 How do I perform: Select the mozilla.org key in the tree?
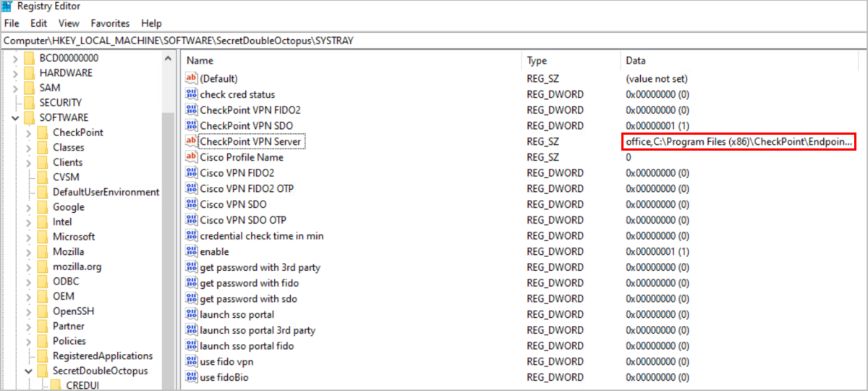77,266
